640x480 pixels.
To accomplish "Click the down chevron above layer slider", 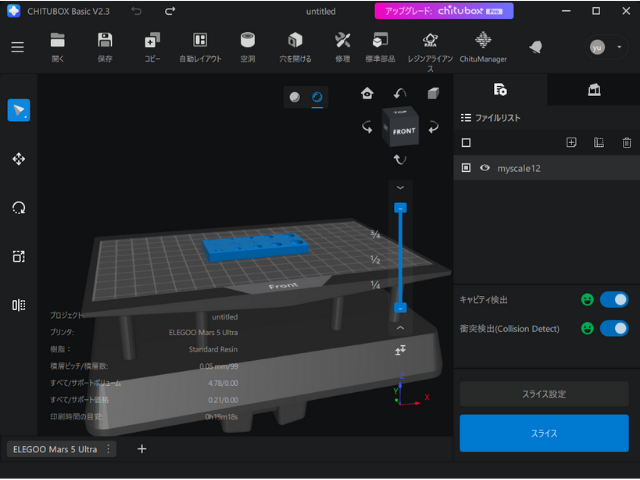I will (400, 187).
